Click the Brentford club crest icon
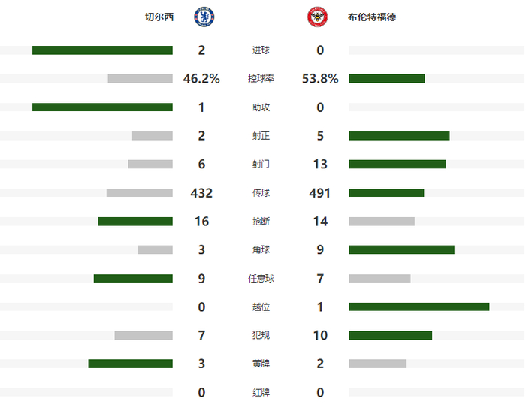This screenshot has width=526, height=420. (318, 17)
